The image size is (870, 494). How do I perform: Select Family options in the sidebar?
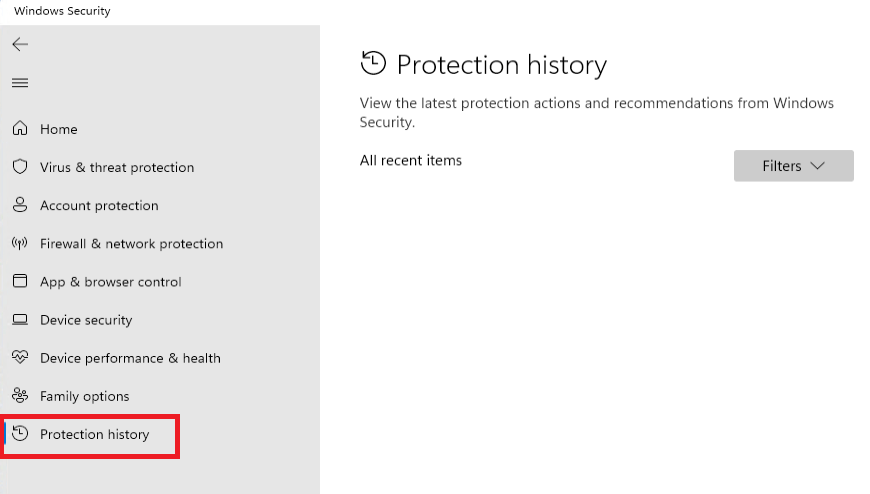pos(84,396)
